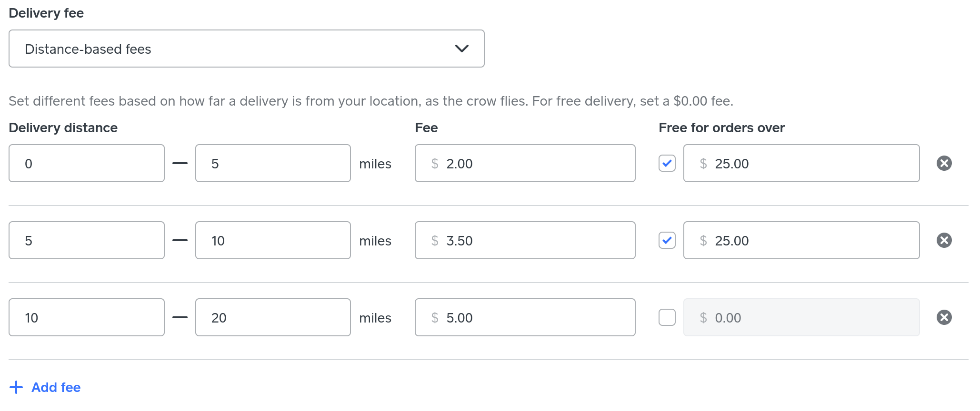This screenshot has height=411, width=980.
Task: Focus the first row start distance field showing 0
Action: point(87,163)
